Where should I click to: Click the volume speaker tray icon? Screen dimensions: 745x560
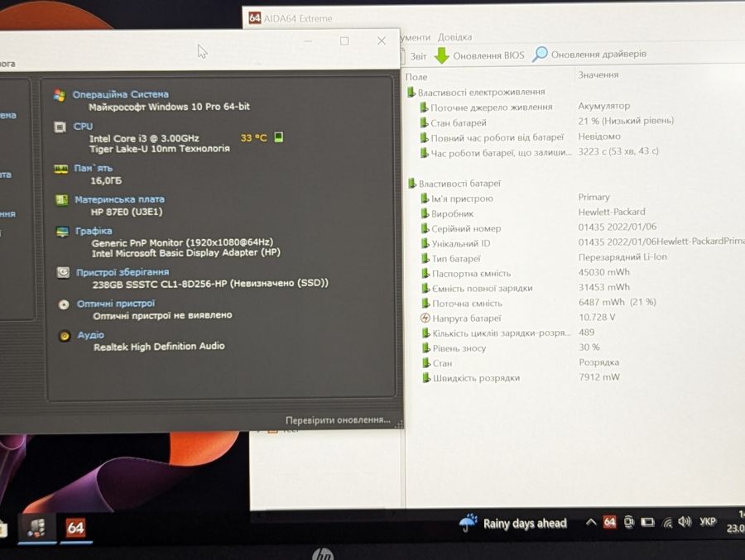click(685, 522)
